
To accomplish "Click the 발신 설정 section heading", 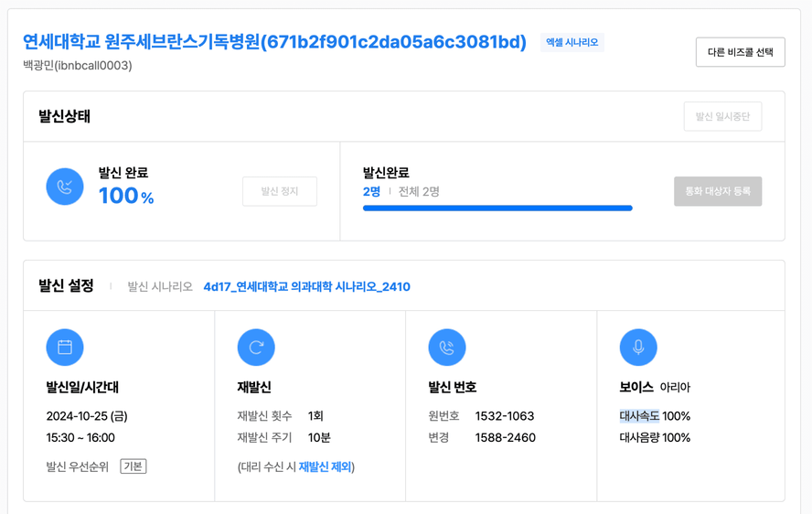I will [x=66, y=285].
